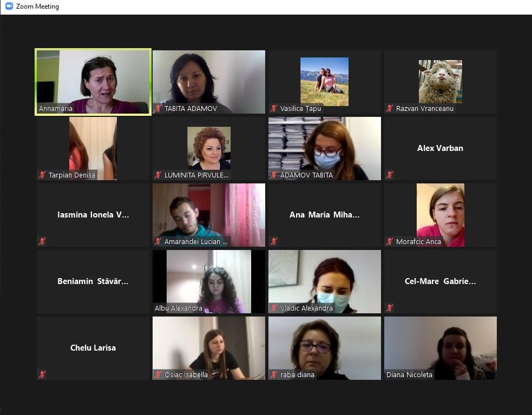The height and width of the screenshot is (415, 532).
Task: Select Vladic Alexandra's video tile
Action: pyautogui.click(x=325, y=282)
